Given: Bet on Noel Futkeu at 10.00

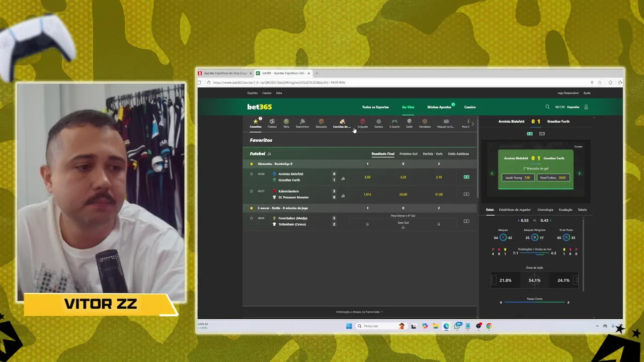Looking at the screenshot, I should point(553,177).
